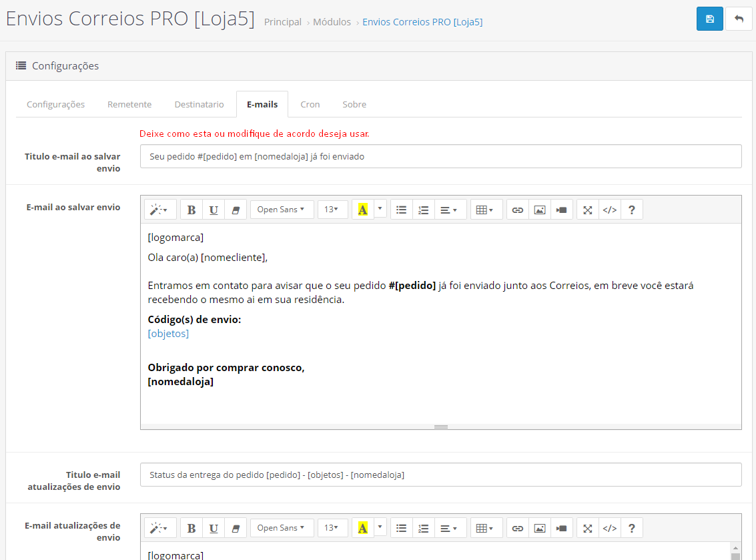Open the Cron tab
This screenshot has height=560, width=756.
click(x=310, y=104)
